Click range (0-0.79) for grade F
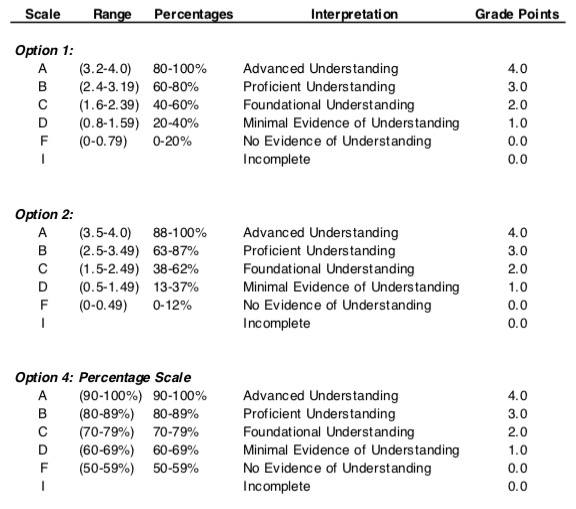 (103, 141)
